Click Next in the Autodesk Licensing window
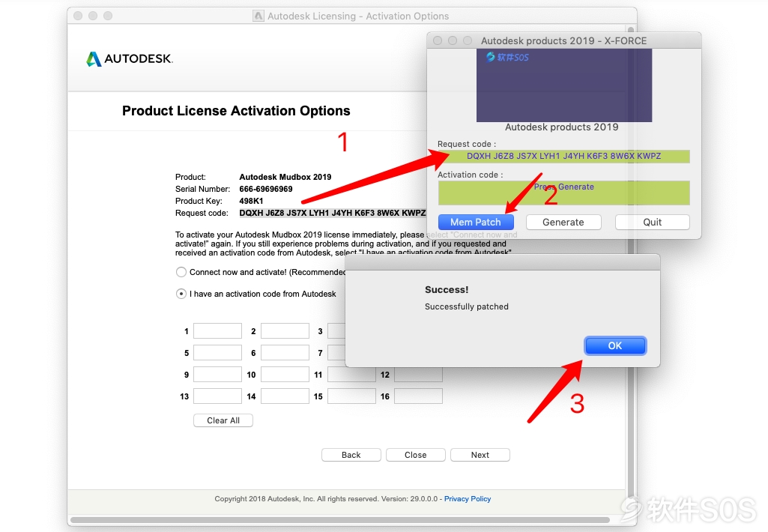This screenshot has height=532, width=768. pyautogui.click(x=480, y=455)
